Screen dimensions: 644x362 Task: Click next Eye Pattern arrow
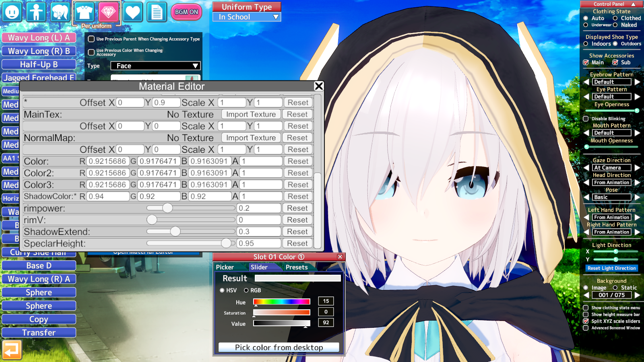click(637, 97)
